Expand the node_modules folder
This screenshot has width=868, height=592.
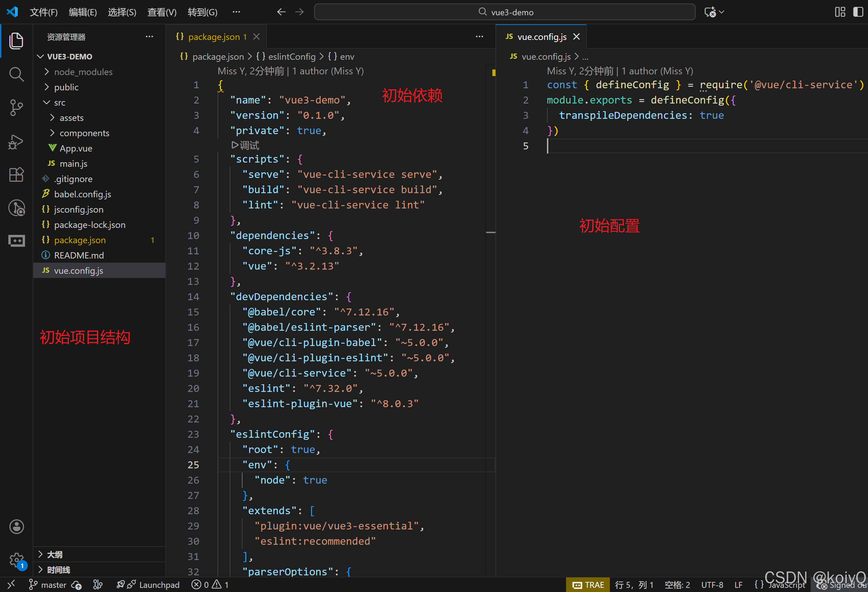point(83,72)
